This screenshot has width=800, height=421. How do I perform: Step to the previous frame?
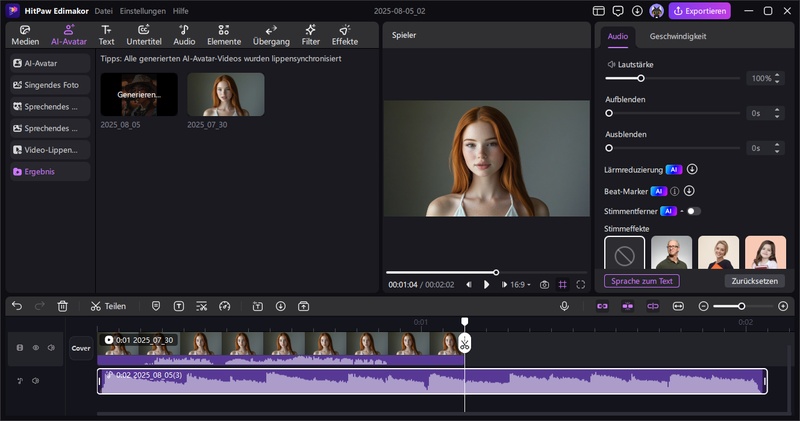pos(468,285)
